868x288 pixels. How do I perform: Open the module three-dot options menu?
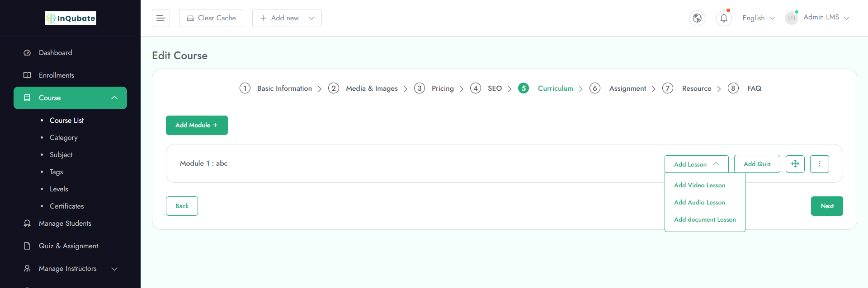(820, 164)
